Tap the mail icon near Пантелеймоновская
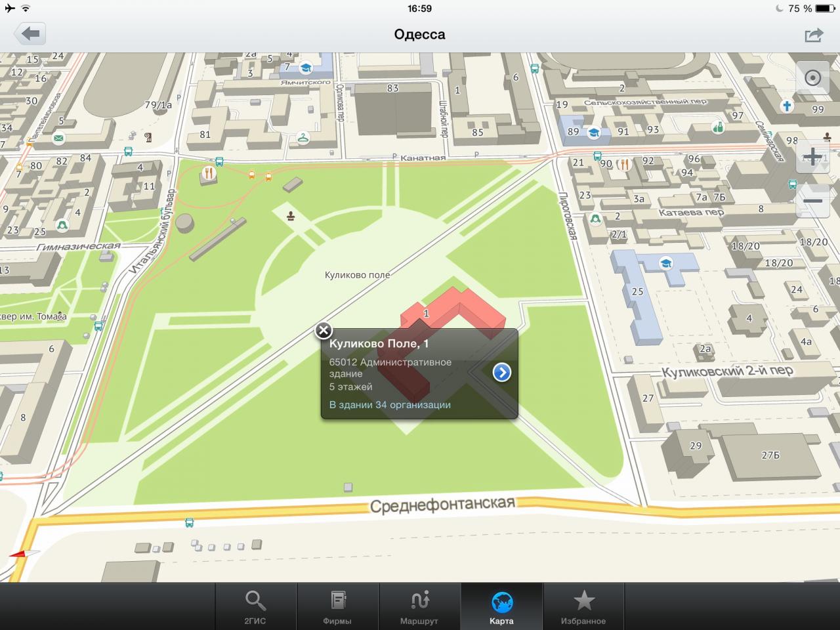Screen dimensions: 840x630 [x=59, y=138]
